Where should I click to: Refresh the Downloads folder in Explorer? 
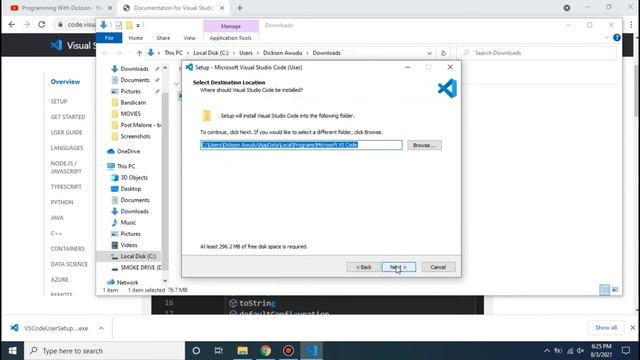click(443, 53)
